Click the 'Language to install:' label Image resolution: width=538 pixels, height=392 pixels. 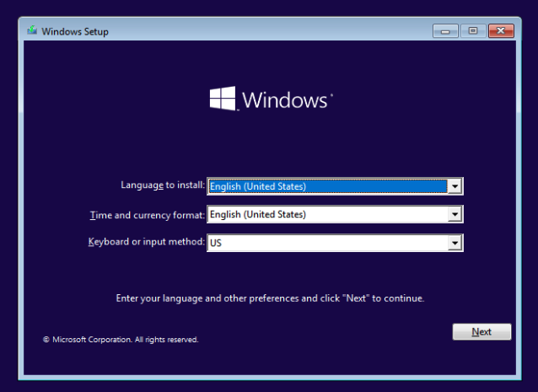163,185
